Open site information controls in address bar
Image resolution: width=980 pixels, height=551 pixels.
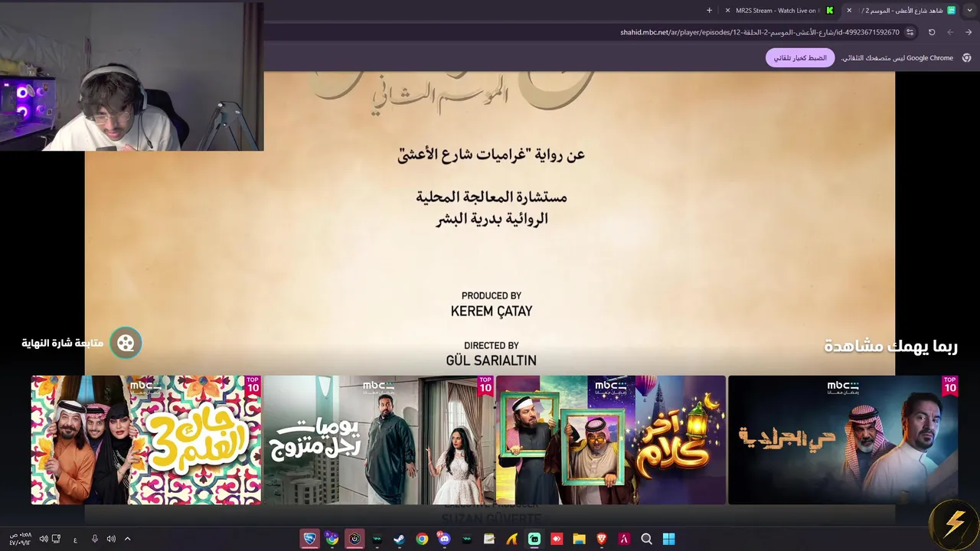pyautogui.click(x=910, y=32)
